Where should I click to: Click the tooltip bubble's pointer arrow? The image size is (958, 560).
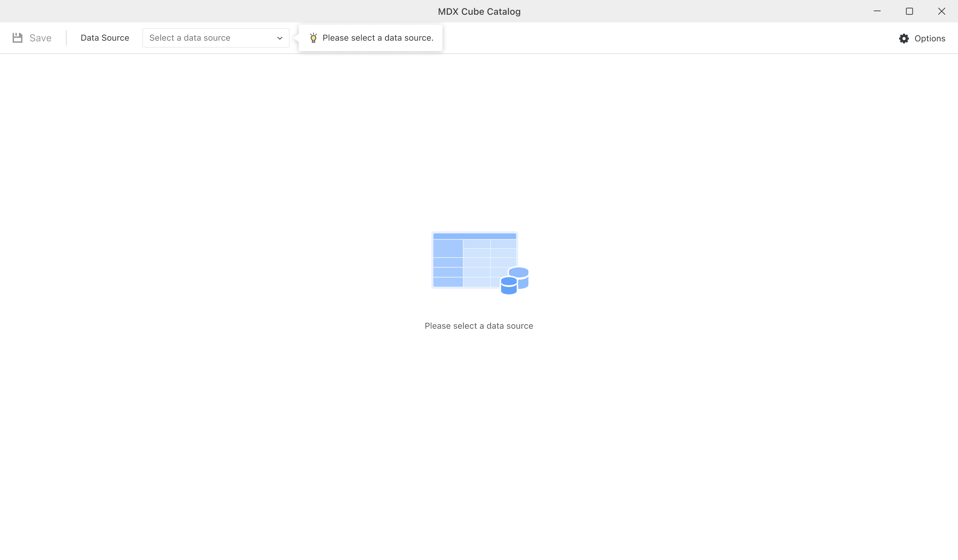pos(296,38)
